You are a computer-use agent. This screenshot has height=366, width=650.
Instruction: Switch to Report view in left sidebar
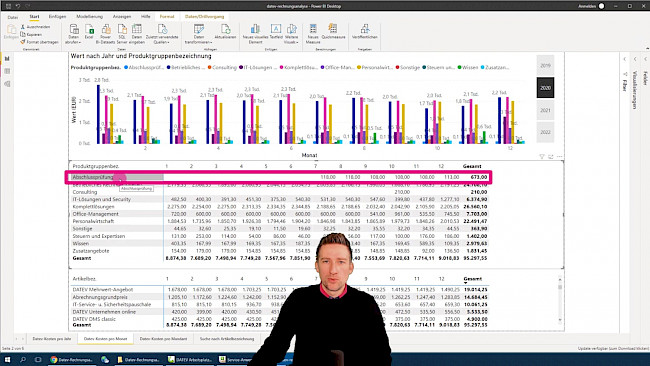pos(7,58)
